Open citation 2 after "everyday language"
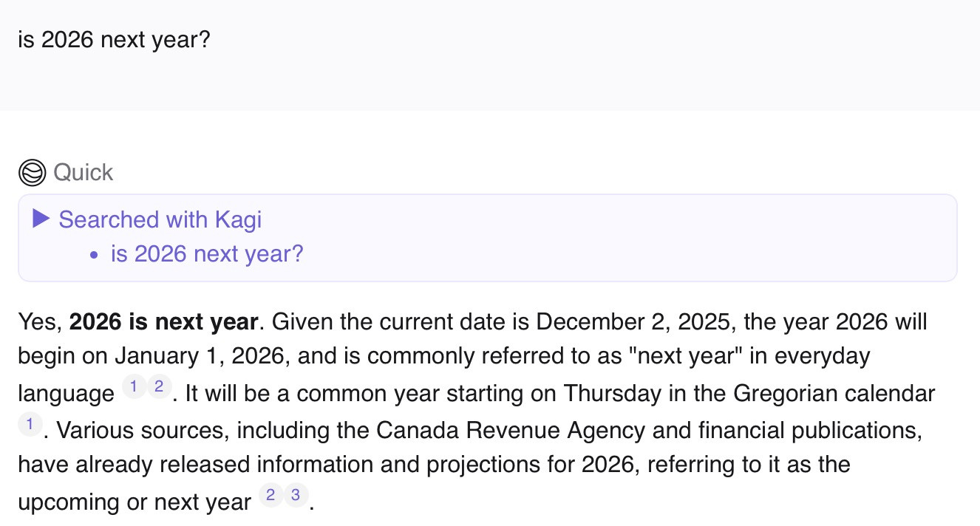This screenshot has height=526, width=980. click(x=158, y=386)
